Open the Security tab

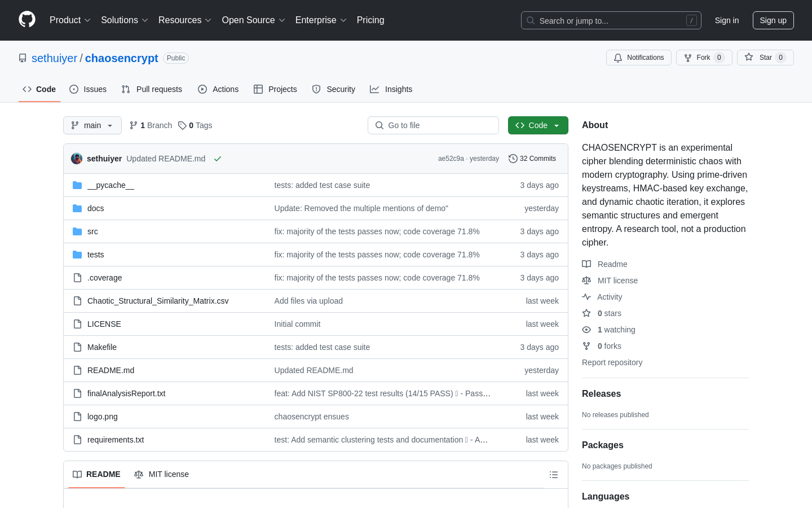click(334, 89)
